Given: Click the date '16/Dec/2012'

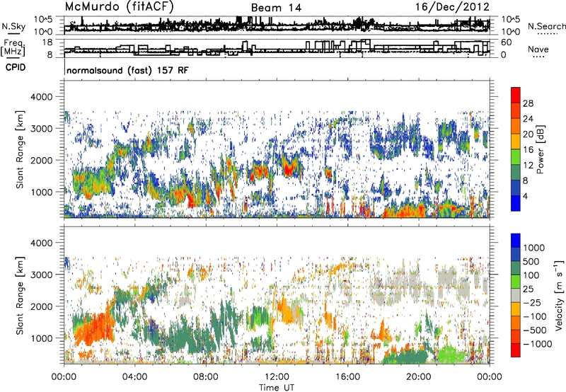Looking at the screenshot, I should pyautogui.click(x=453, y=7).
